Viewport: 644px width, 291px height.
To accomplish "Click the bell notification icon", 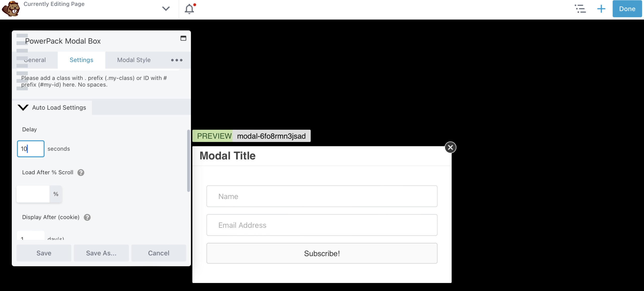I will [x=190, y=9].
